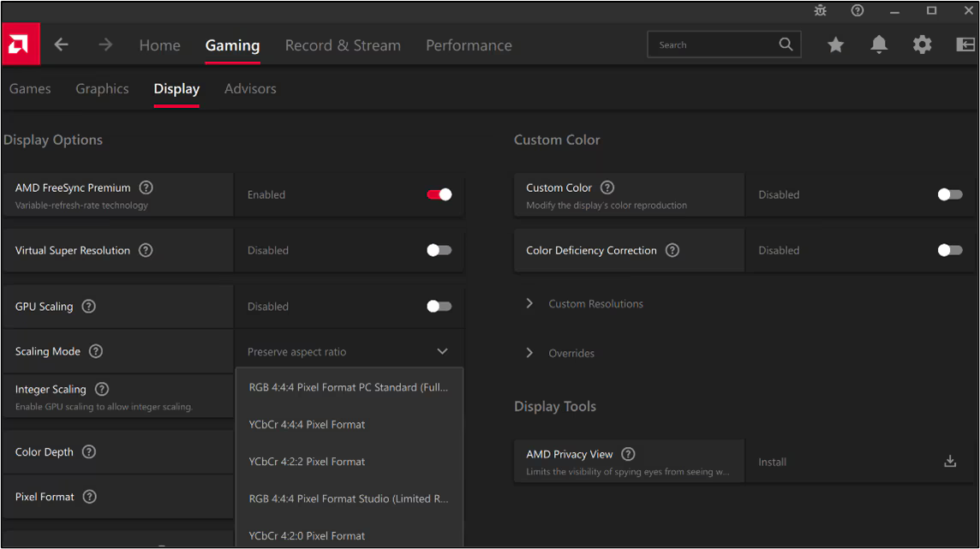Disable the AMD FreeSync Premium toggle
980x549 pixels.
point(439,194)
